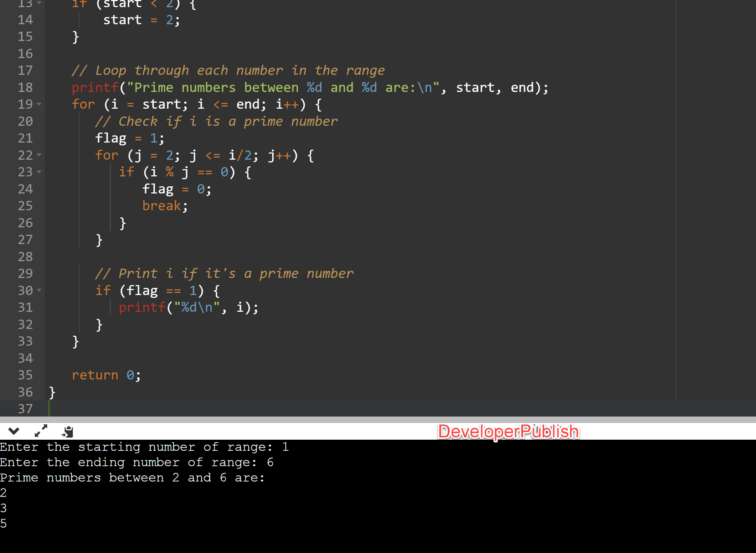
Task: Click line number 37 in the gutter
Action: (25, 409)
